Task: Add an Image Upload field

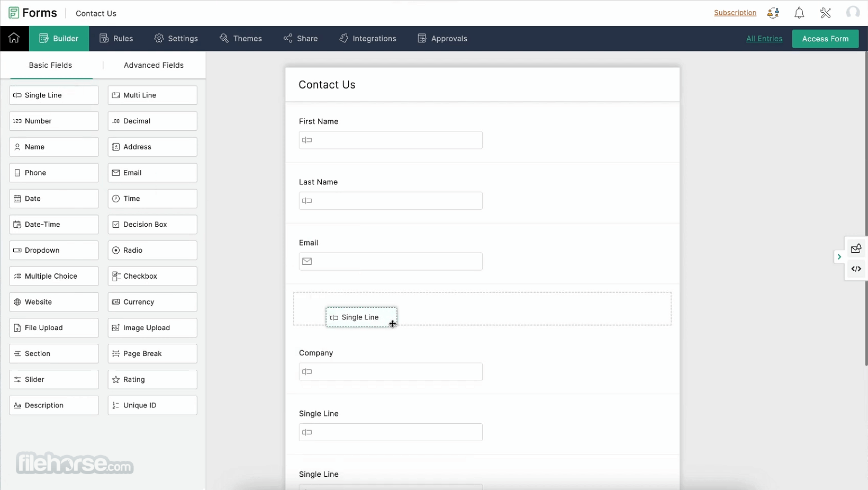Action: pos(152,328)
